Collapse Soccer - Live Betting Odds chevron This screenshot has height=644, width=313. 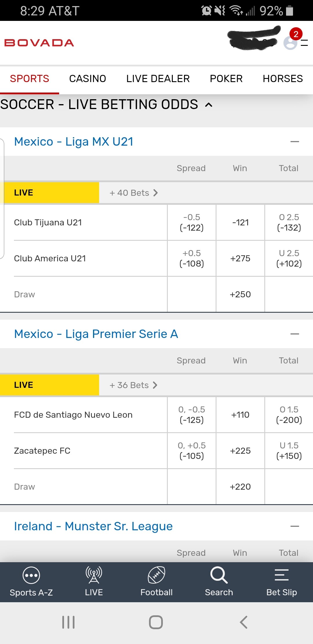pos(209,105)
